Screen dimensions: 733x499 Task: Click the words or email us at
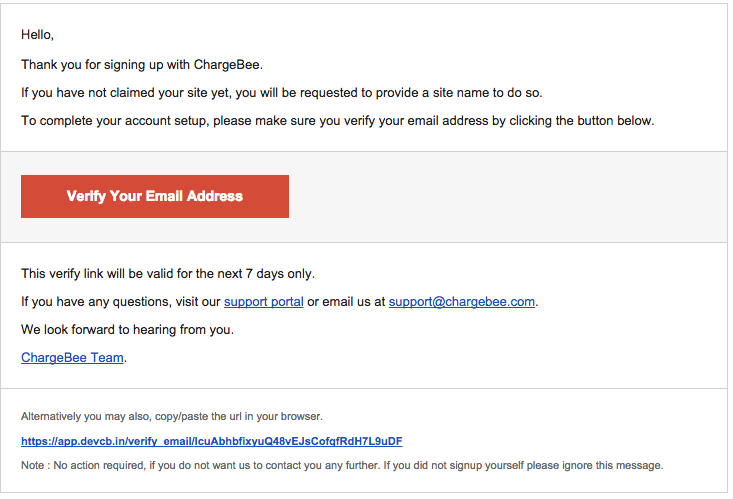coord(346,302)
